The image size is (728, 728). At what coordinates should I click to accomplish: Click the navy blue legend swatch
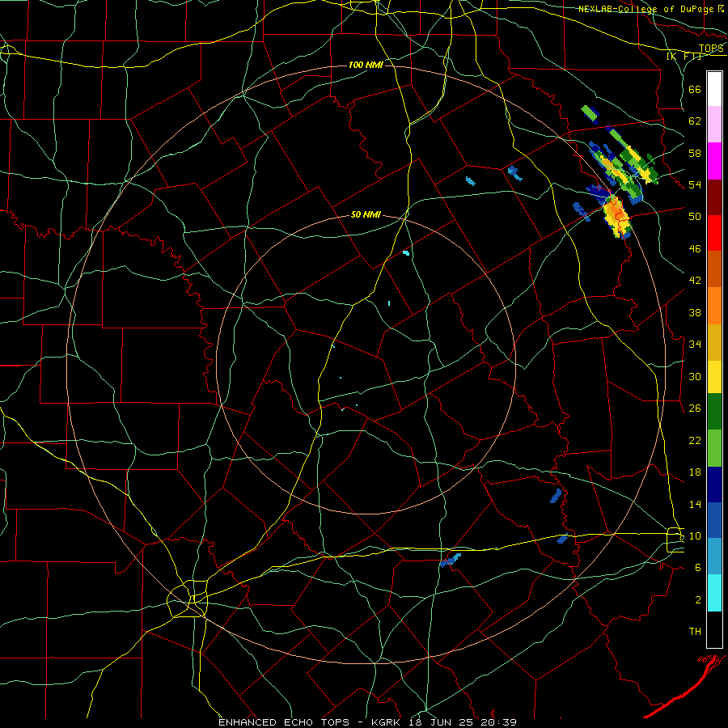[x=714, y=485]
